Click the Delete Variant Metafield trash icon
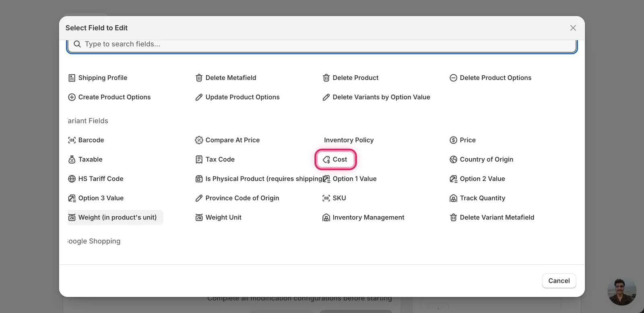This screenshot has width=644, height=313. [453, 218]
